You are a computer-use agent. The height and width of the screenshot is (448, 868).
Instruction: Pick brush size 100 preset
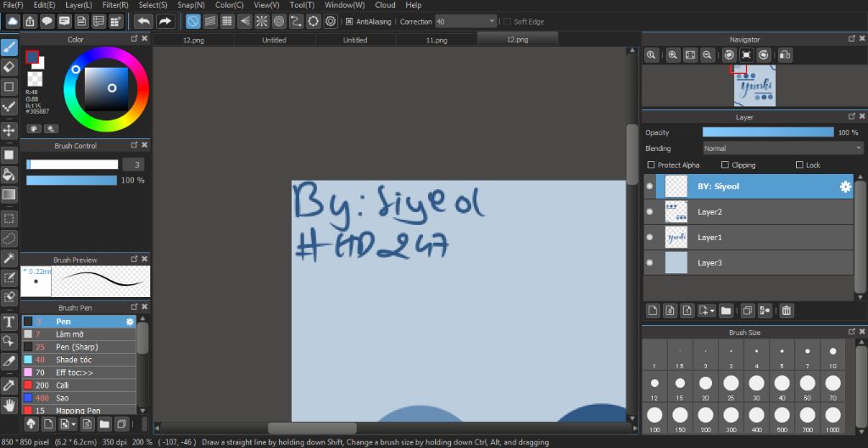655,418
